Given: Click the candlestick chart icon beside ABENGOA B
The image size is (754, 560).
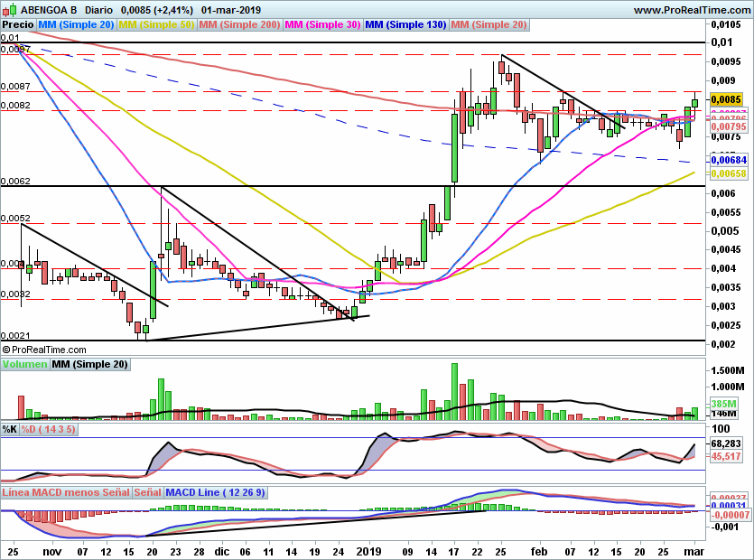Looking at the screenshot, I should point(9,10).
